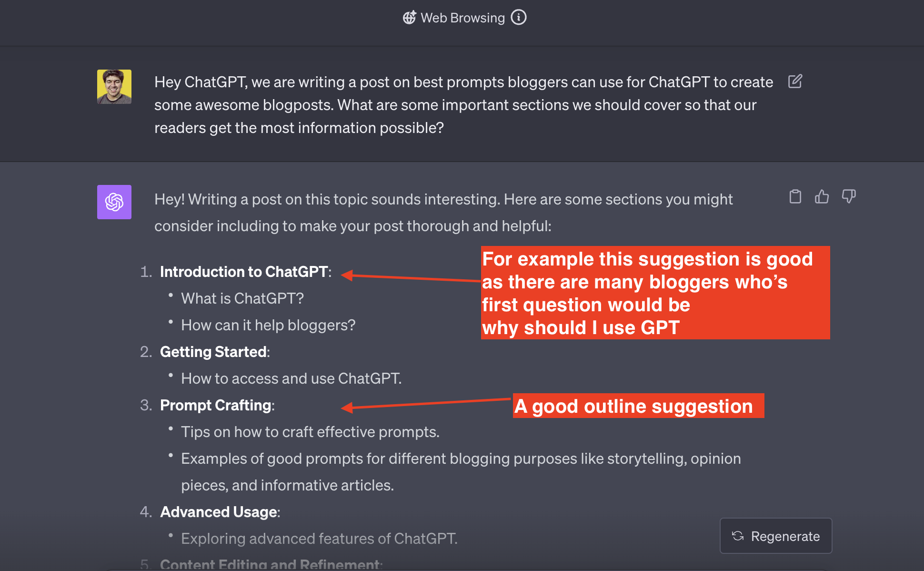Click the Web Browsing globe icon
Screen dimensions: 924x571
(410, 17)
